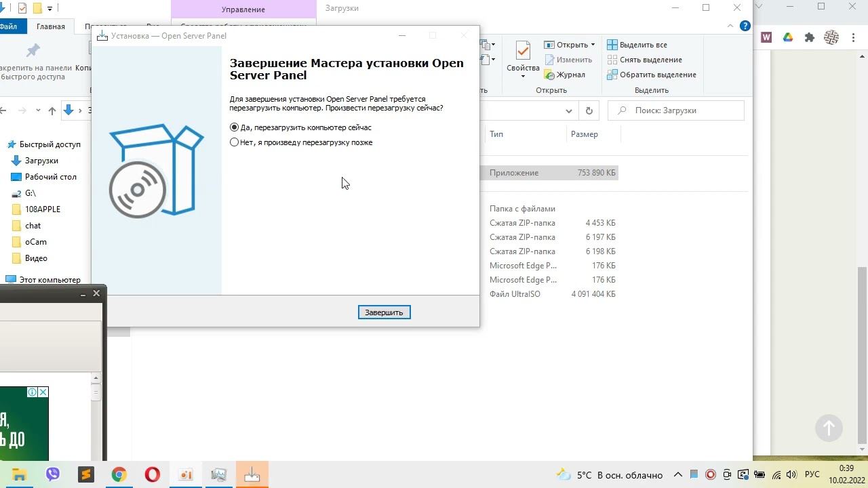Open the Свойства button in ribbon
Screen dimensions: 868x488
tap(523, 59)
